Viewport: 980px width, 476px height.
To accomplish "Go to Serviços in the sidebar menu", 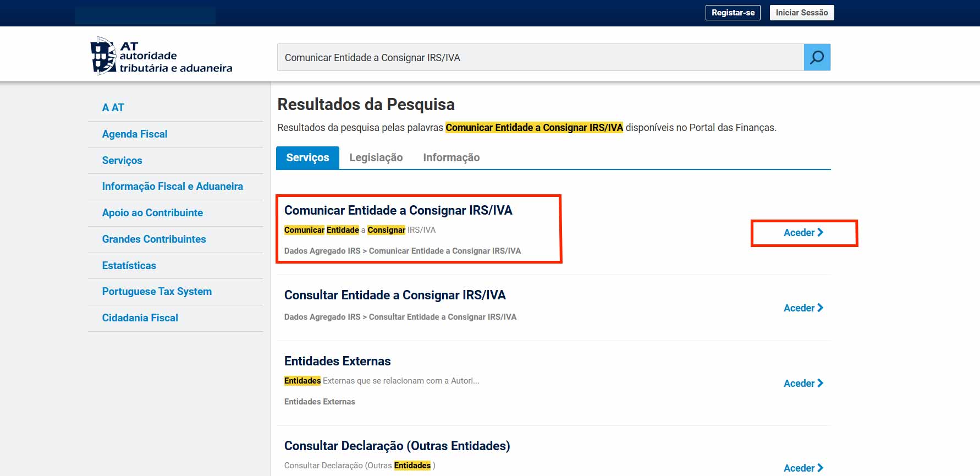I will click(122, 161).
